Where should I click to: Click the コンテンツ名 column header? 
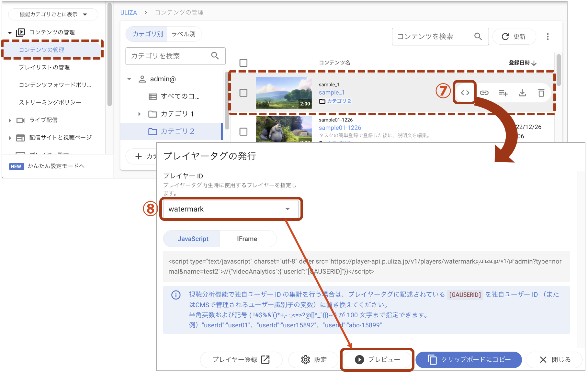coord(334,63)
